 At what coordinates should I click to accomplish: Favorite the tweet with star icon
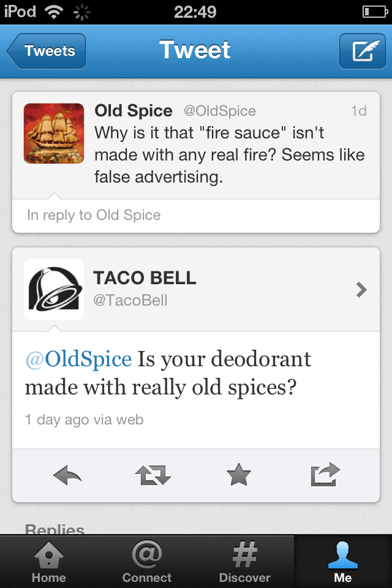(x=238, y=475)
